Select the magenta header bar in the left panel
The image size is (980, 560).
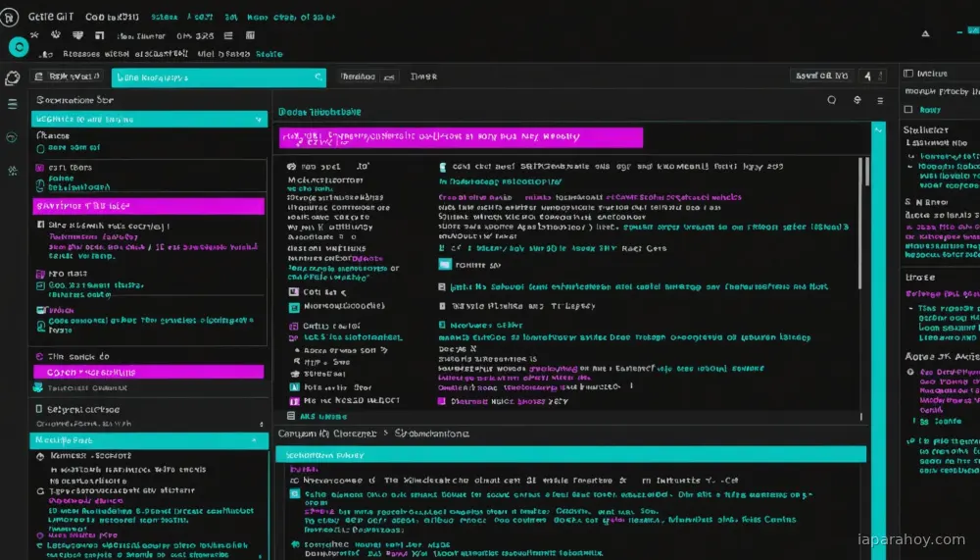148,206
